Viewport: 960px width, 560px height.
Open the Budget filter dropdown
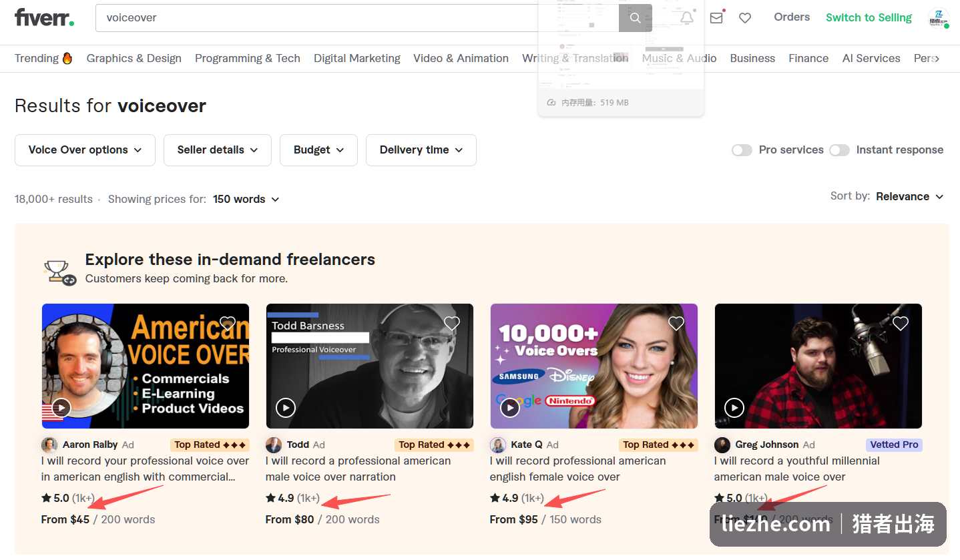318,150
